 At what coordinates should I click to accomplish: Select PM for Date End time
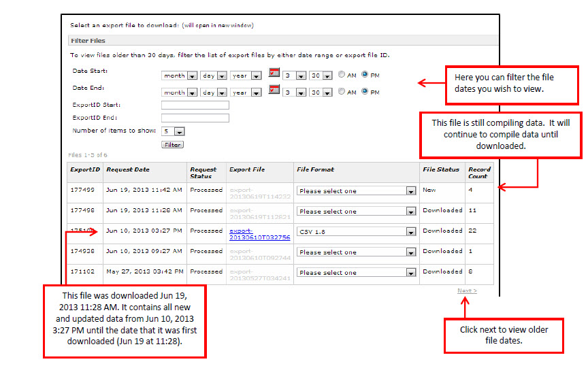pyautogui.click(x=365, y=91)
